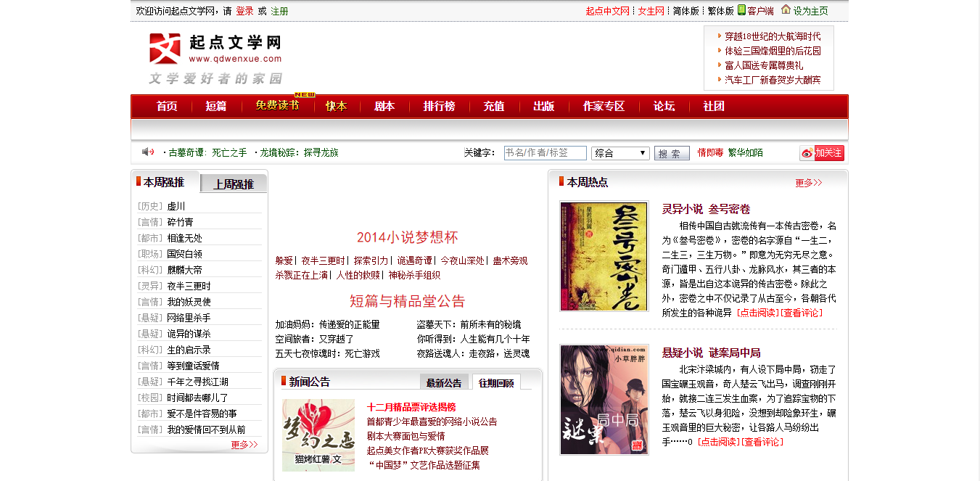Open the 短篇 menu item
The height and width of the screenshot is (481, 980).
216,106
